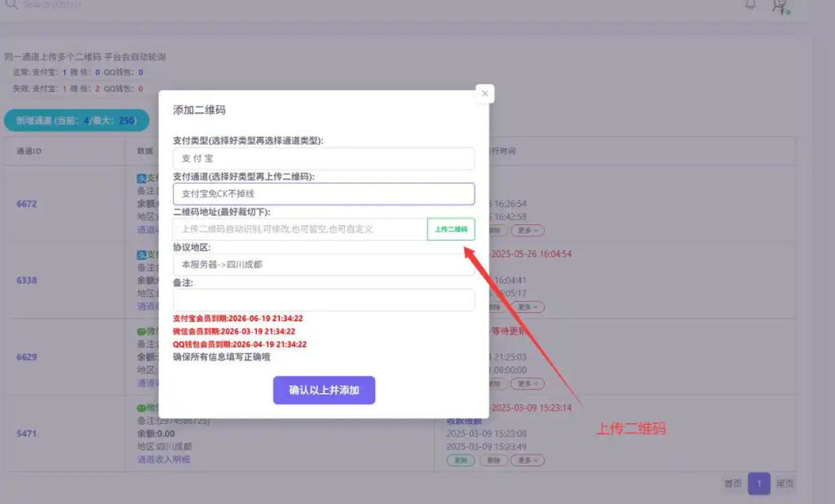Expand the 协议地区 dropdown showing 四川成都
Image resolution: width=835 pixels, height=504 pixels.
tap(324, 264)
